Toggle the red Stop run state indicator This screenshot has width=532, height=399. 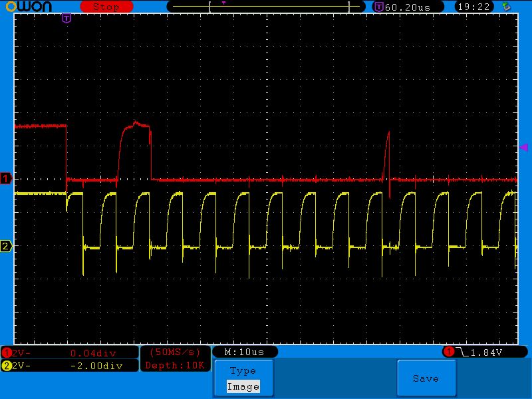point(106,7)
